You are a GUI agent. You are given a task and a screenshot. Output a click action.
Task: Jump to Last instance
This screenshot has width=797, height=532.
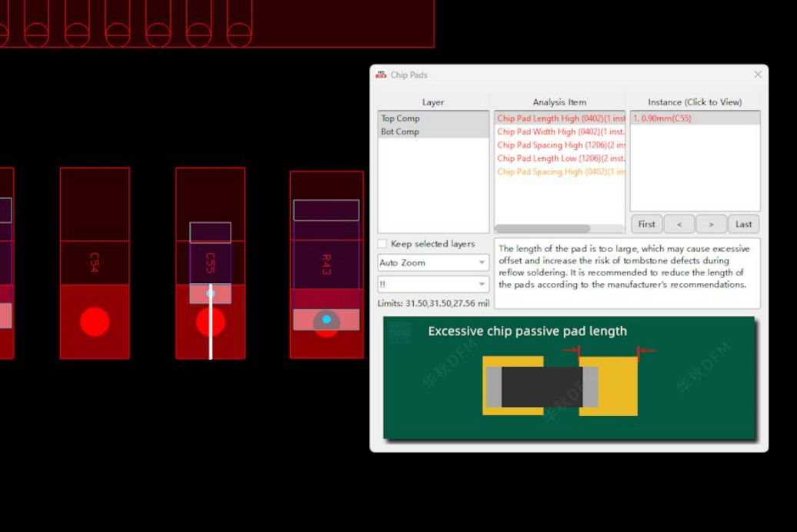(743, 224)
